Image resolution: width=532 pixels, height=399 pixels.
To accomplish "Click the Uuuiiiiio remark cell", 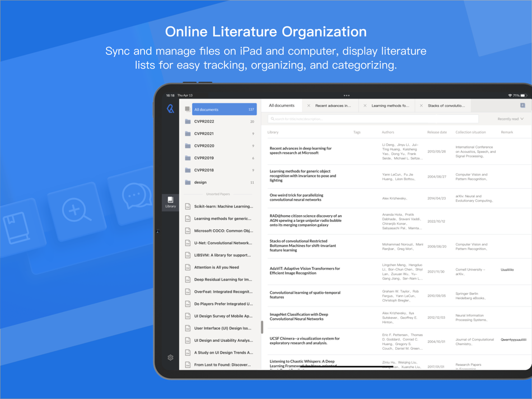I will (x=507, y=270).
